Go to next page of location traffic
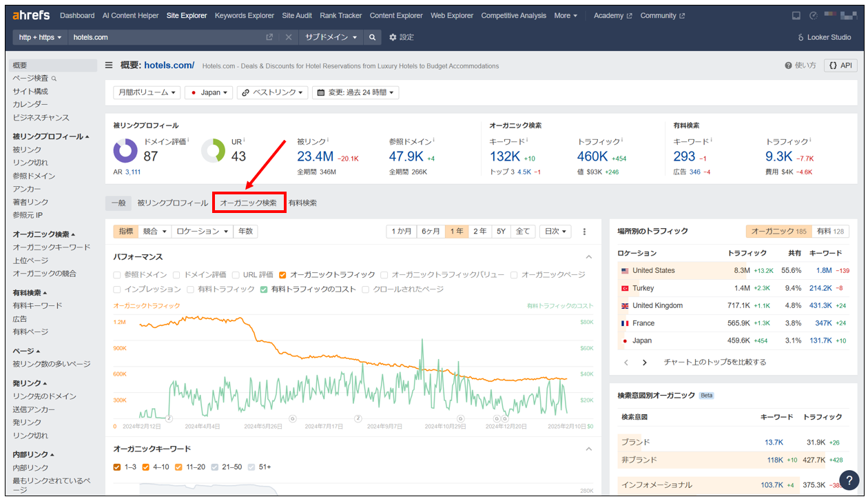 tap(645, 362)
